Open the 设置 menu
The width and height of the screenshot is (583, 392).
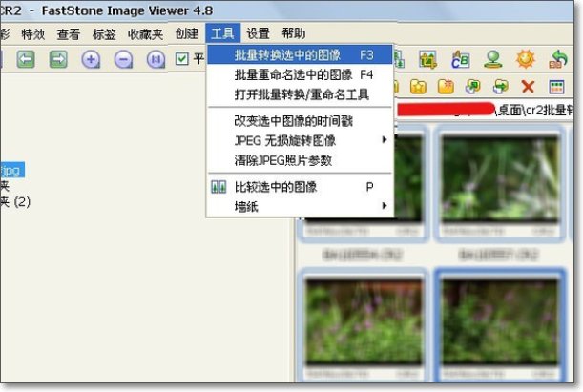coord(258,33)
